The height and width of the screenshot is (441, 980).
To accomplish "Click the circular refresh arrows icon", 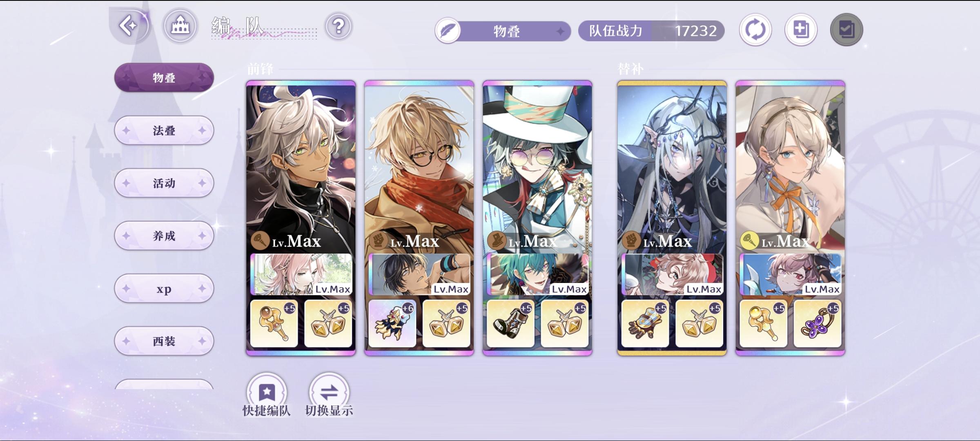I will (755, 30).
